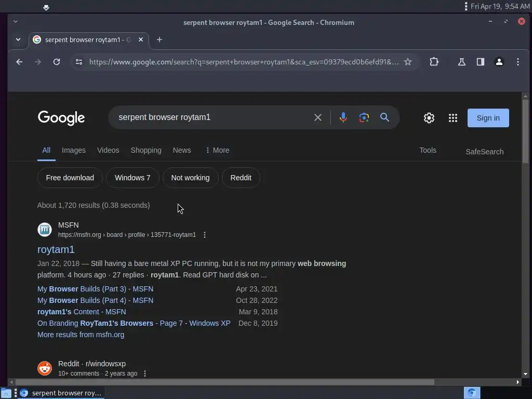This screenshot has height=399, width=532.
Task: Open the taskbar desktop/files icon
Action: pyautogui.click(x=6, y=393)
